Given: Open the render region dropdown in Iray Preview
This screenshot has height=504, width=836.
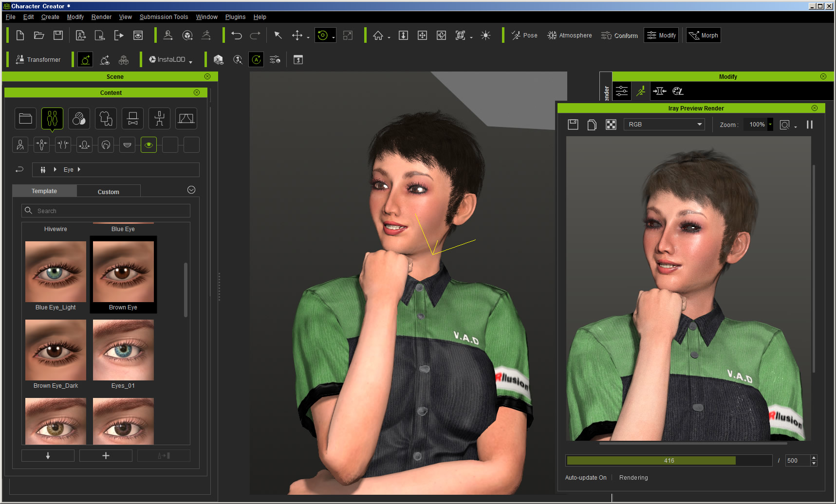Looking at the screenshot, I should pyautogui.click(x=796, y=126).
